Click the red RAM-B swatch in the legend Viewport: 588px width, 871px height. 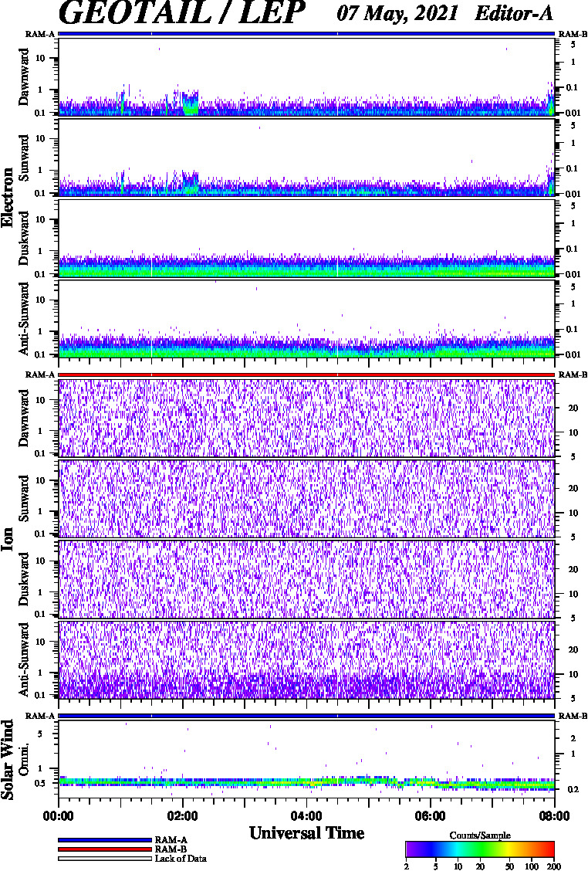coord(104,849)
